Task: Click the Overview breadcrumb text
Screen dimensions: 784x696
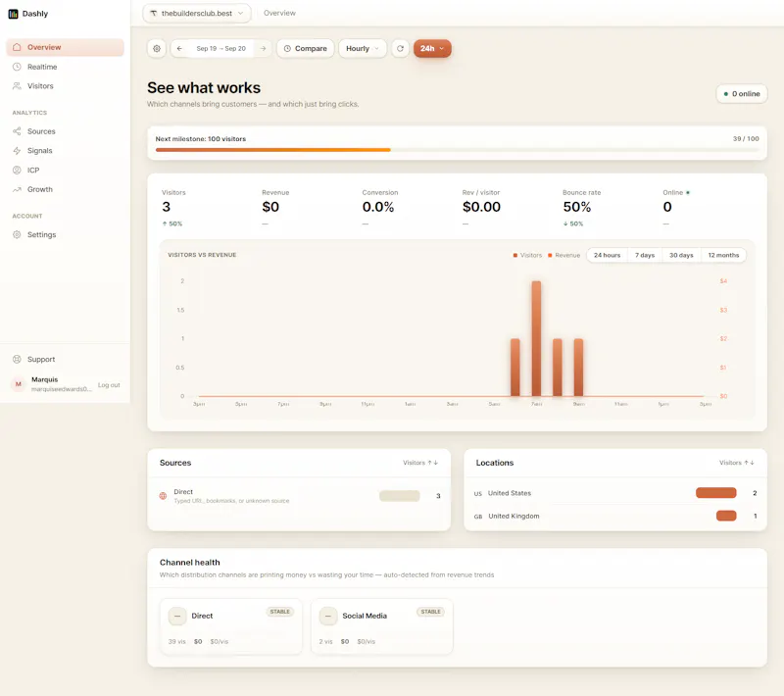Action: point(279,13)
